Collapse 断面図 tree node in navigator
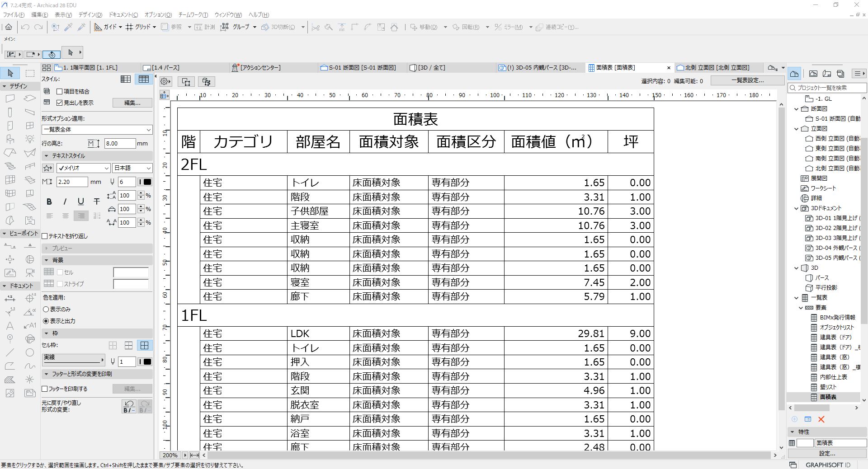868x469 pixels. pos(796,109)
